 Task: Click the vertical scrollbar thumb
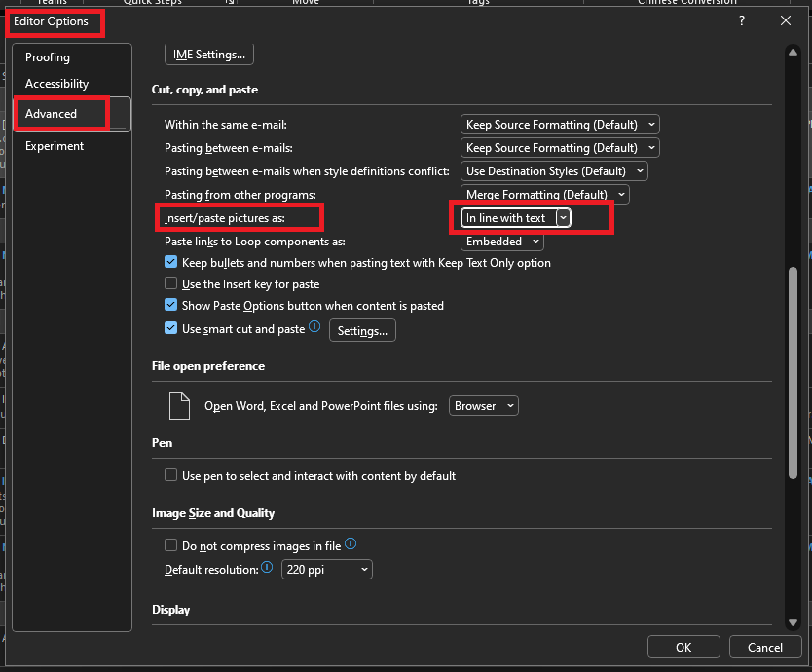[x=793, y=373]
